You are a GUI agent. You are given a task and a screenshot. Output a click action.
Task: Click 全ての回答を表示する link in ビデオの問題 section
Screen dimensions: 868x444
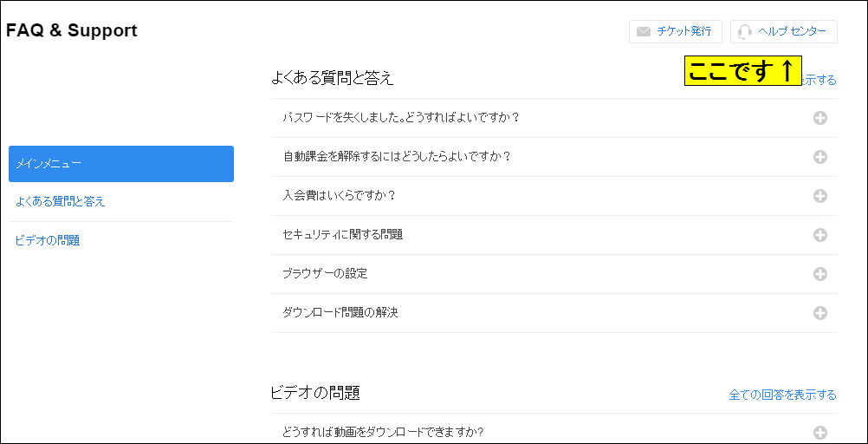coord(782,395)
